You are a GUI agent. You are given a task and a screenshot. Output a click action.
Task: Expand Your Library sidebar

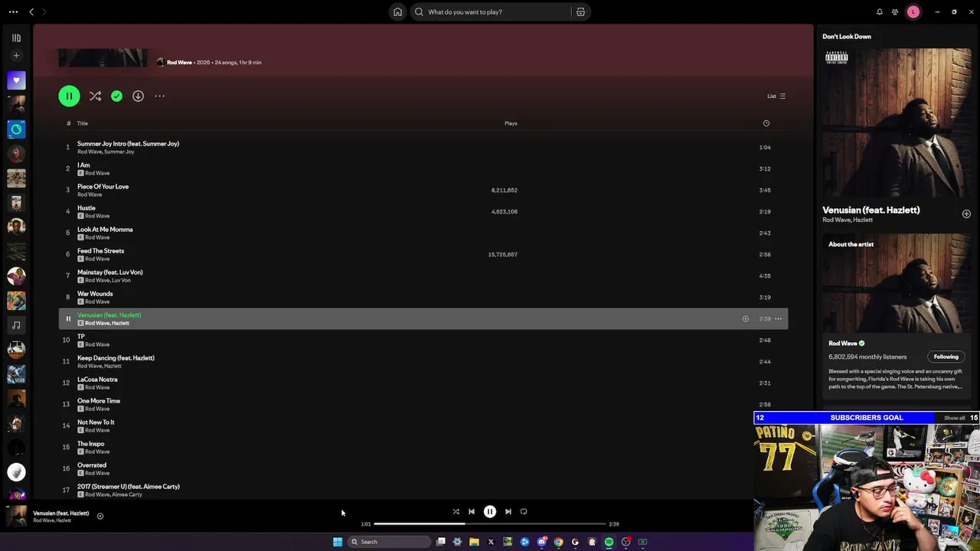(16, 37)
